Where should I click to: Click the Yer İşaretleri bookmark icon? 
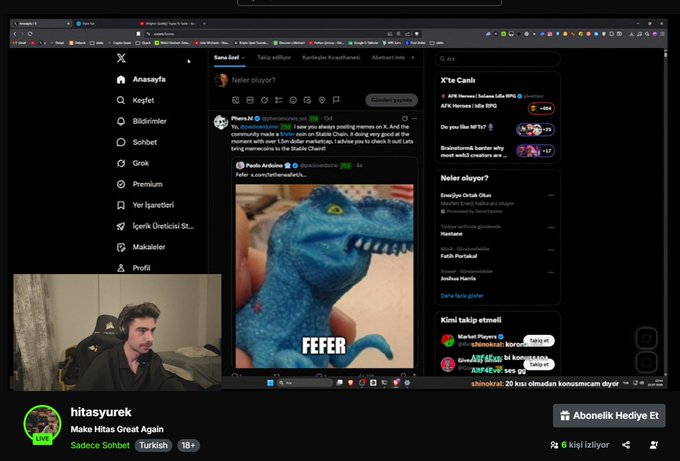[121, 205]
